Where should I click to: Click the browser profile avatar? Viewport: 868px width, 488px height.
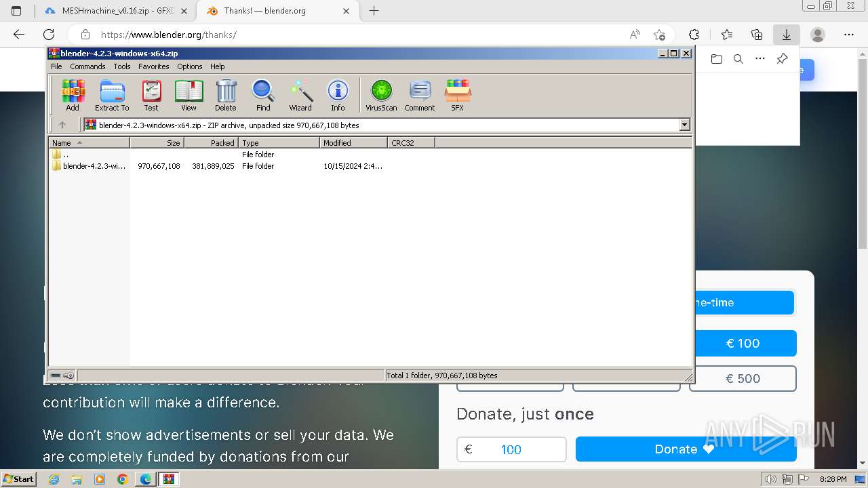pos(818,35)
